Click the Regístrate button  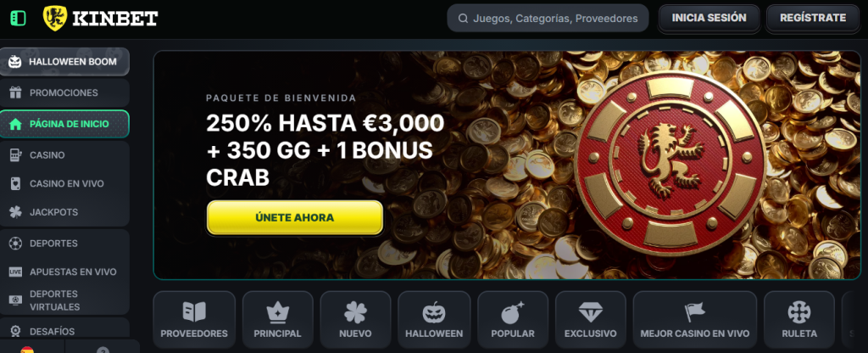click(813, 19)
